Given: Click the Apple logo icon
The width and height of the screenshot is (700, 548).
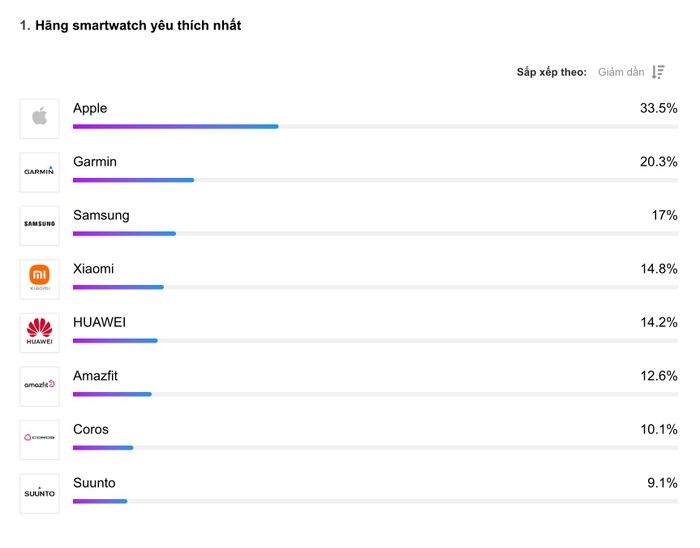Looking at the screenshot, I should pos(40,119).
